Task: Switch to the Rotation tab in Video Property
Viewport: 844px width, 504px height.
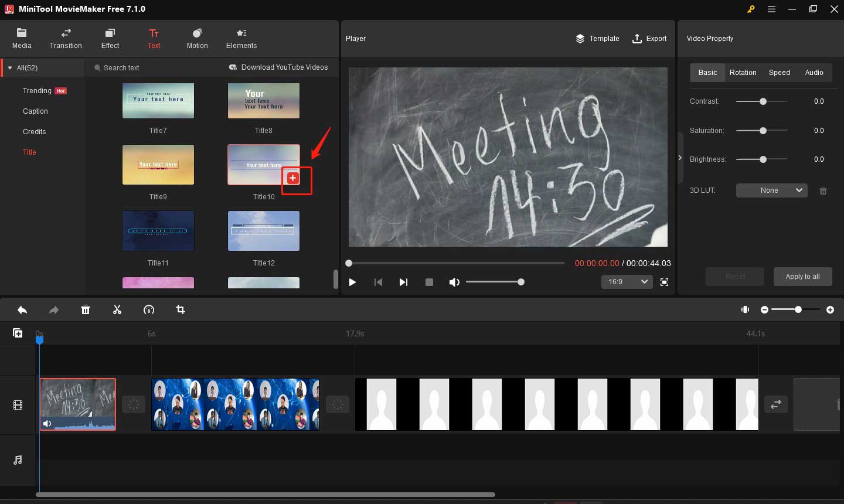Action: pyautogui.click(x=743, y=72)
